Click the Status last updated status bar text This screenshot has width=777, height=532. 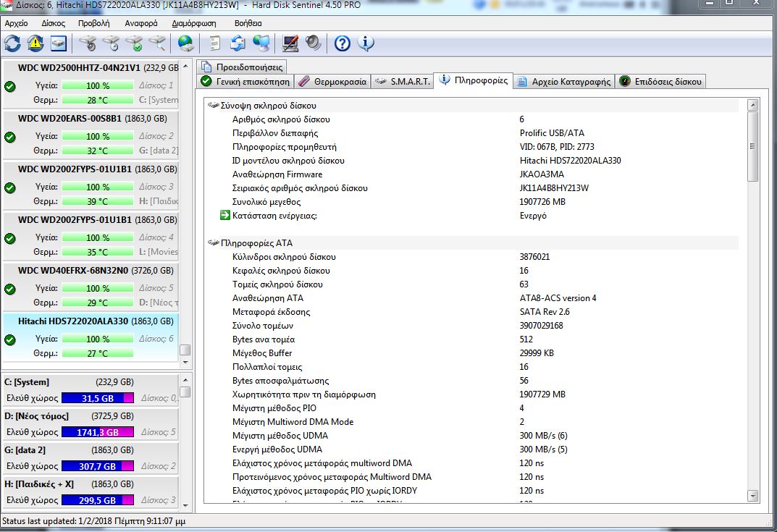pyautogui.click(x=93, y=521)
